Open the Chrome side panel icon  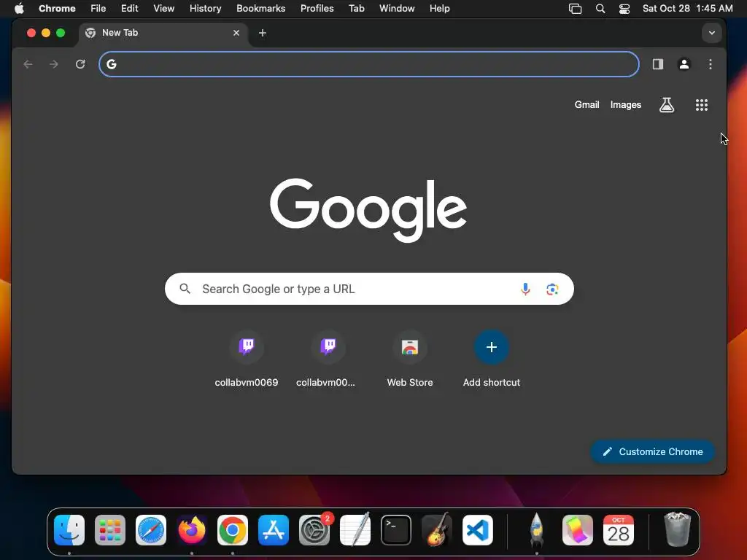(658, 64)
